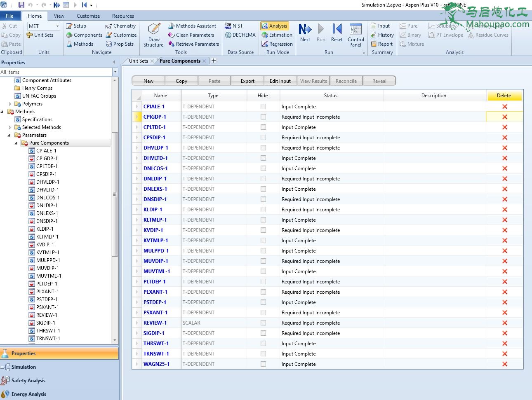Open Report summary
The width and height of the screenshot is (532, 400).
click(381, 44)
